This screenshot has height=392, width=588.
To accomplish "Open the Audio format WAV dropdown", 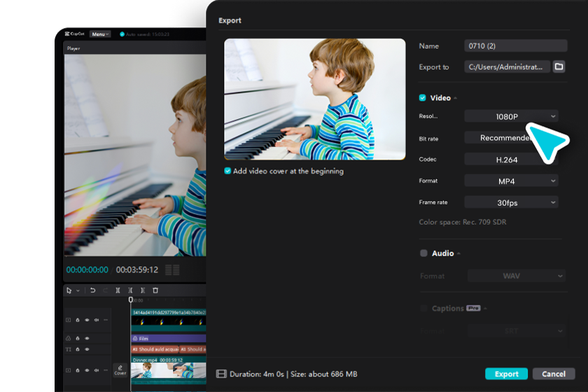I will pos(517,276).
